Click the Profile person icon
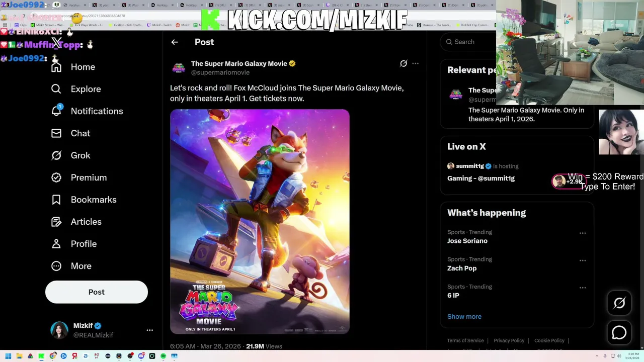The image size is (644, 362). [x=56, y=244]
